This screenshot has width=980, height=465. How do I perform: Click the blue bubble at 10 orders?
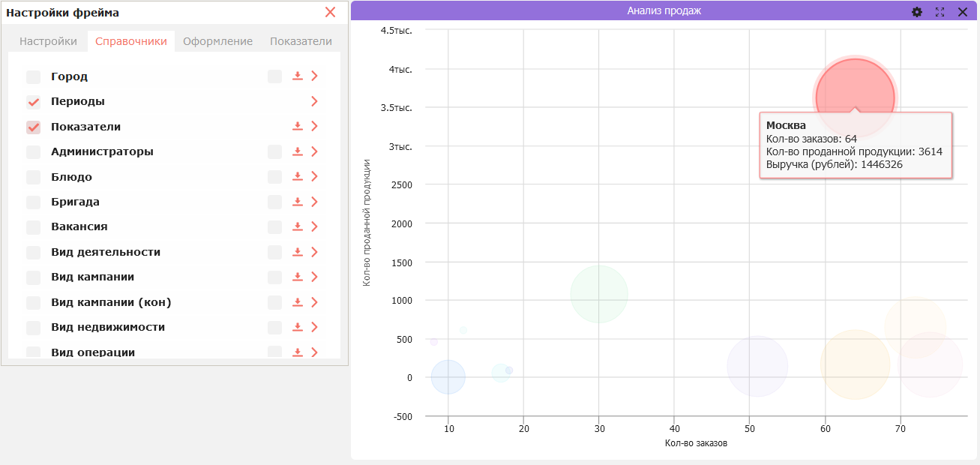pos(448,376)
